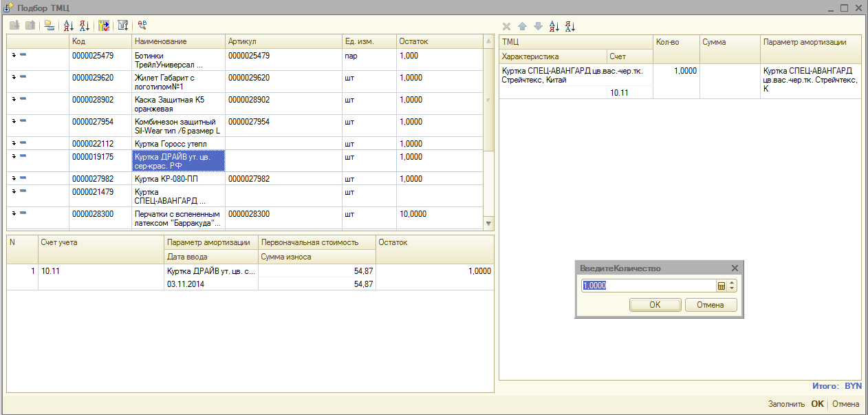Click the quantity input field
Viewport: 868px width, 415px height.
coord(648,286)
